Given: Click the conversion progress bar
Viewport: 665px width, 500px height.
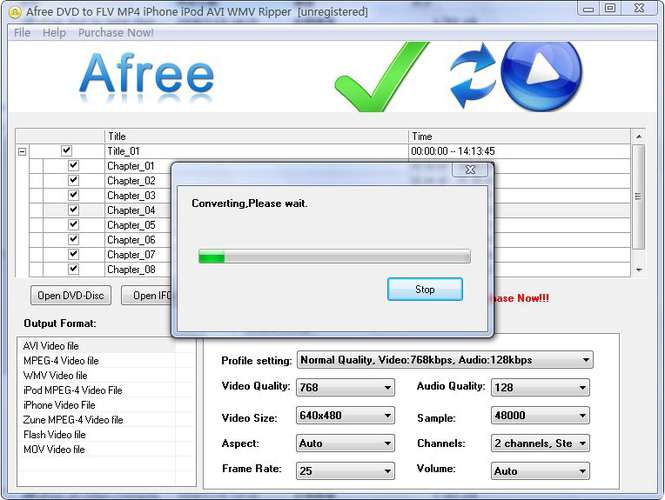Looking at the screenshot, I should [x=335, y=256].
